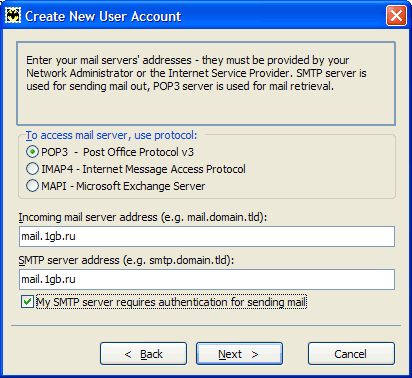
Task: Focus the SMTP server address field
Action: pos(207,279)
